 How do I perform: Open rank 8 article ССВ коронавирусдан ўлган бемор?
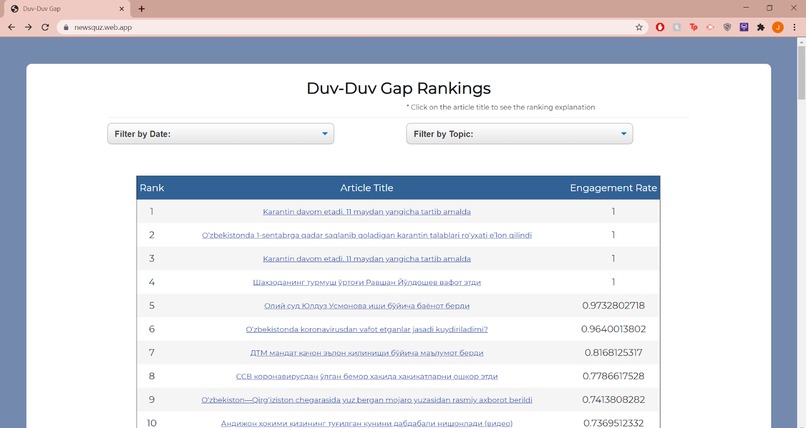coord(367,377)
